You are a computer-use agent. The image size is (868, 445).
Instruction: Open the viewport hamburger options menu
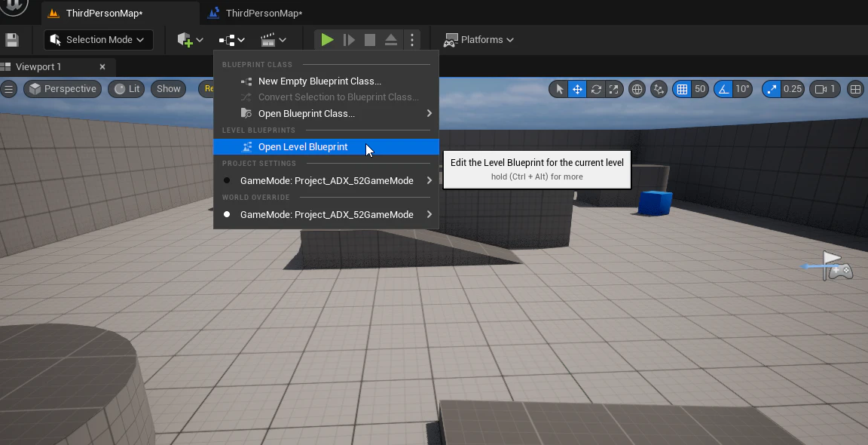click(x=9, y=89)
